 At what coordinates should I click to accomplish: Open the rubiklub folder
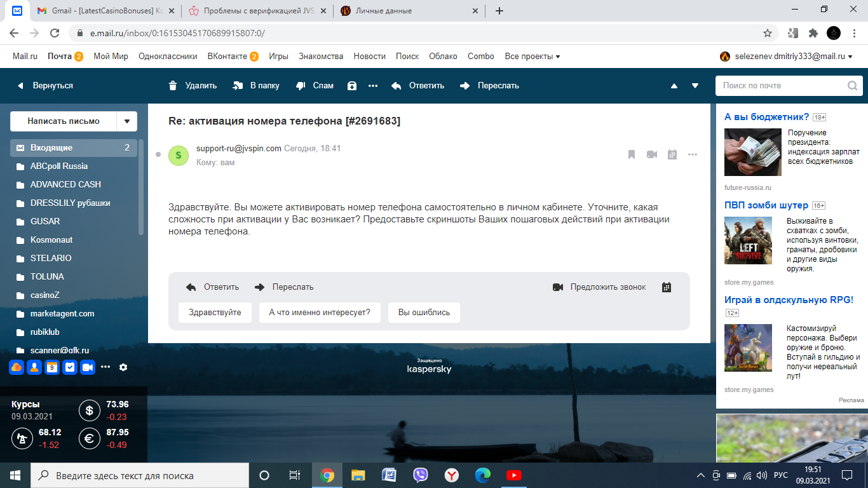tap(73, 332)
